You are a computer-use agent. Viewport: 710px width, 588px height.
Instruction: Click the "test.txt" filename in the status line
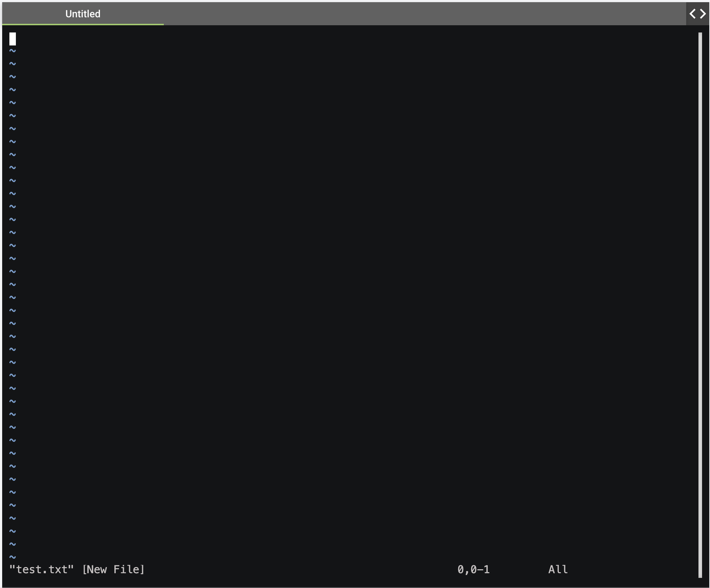(x=41, y=570)
